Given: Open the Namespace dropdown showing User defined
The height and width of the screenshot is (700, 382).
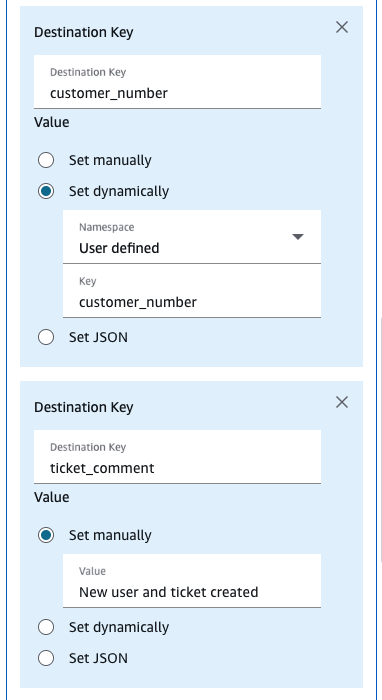Looking at the screenshot, I should [192, 237].
